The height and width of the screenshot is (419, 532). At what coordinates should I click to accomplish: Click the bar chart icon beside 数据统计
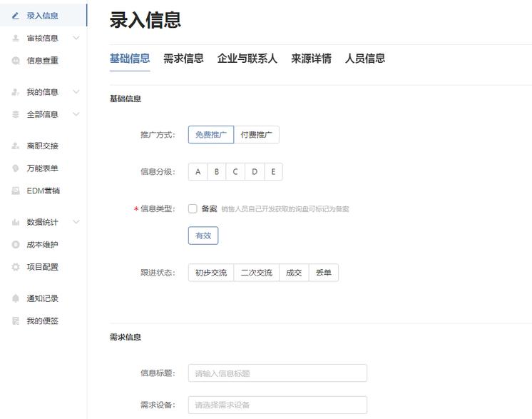point(15,223)
